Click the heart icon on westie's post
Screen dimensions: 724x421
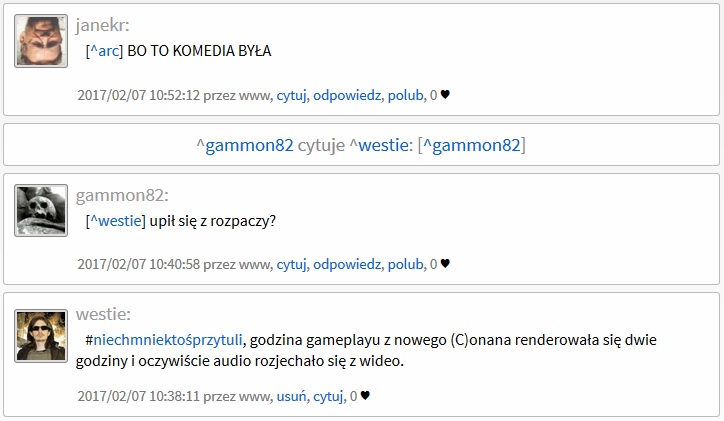(x=365, y=396)
